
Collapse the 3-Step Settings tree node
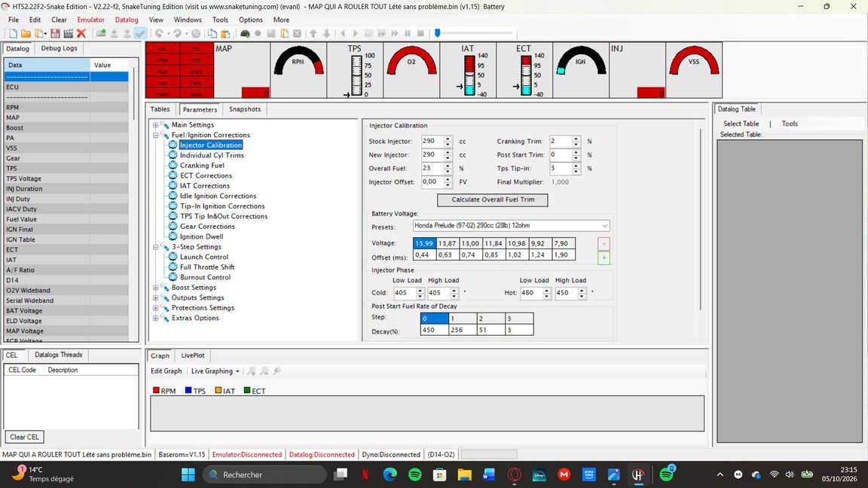coord(155,247)
